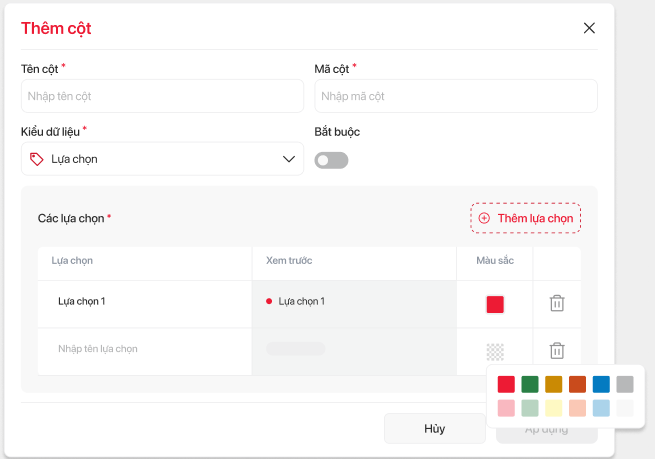This screenshot has width=655, height=459.
Task: Select the mustard yellow color swatch
Action: point(554,384)
